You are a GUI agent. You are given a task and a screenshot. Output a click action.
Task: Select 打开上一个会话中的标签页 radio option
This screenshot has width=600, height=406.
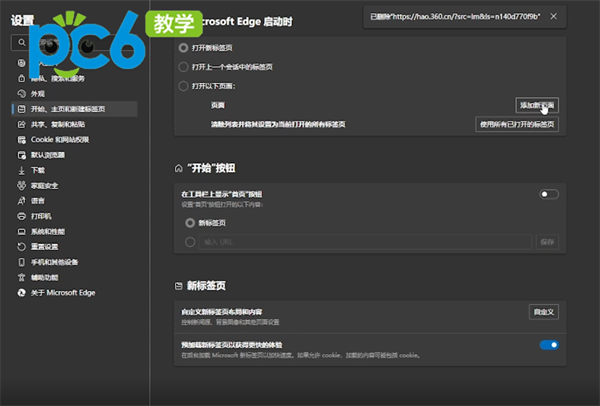[x=183, y=67]
